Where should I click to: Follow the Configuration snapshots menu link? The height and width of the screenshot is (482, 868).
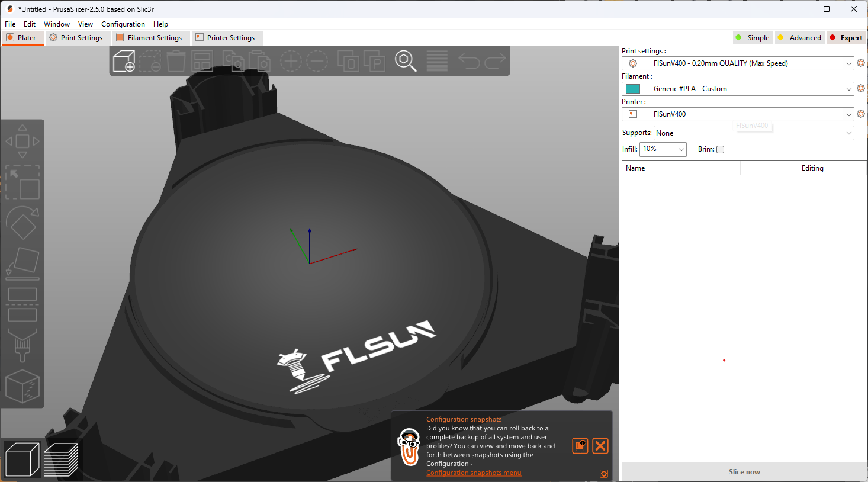pos(474,473)
